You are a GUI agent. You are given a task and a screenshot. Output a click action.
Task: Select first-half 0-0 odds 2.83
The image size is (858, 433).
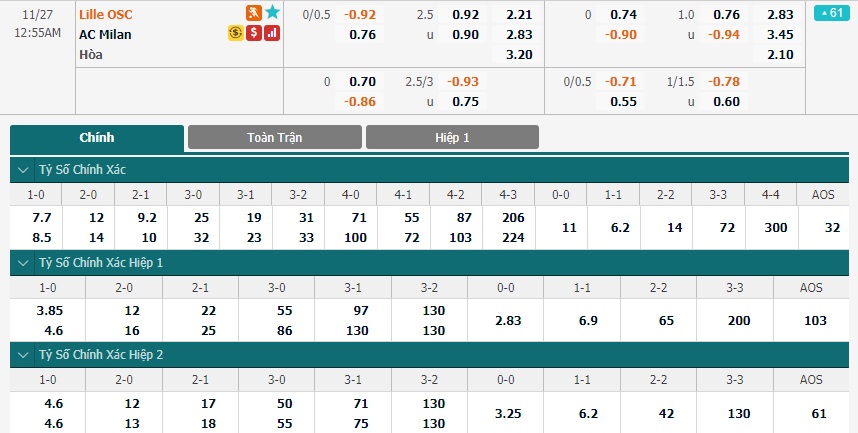click(508, 320)
